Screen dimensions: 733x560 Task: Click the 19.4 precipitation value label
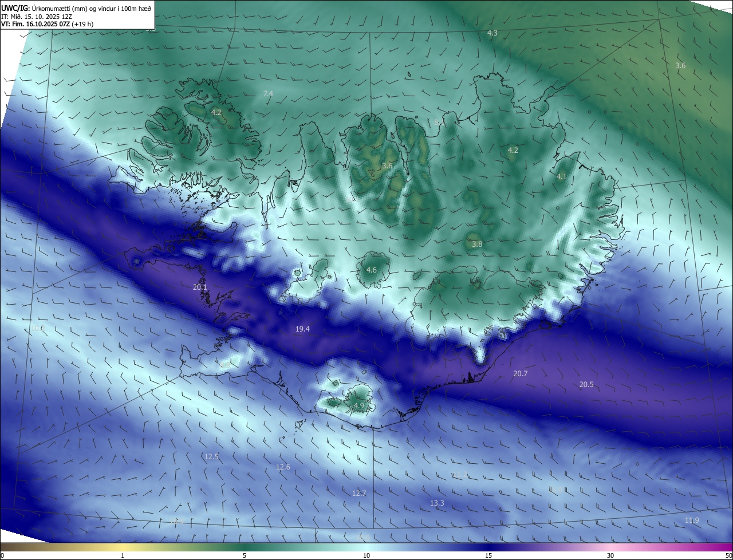tap(302, 329)
